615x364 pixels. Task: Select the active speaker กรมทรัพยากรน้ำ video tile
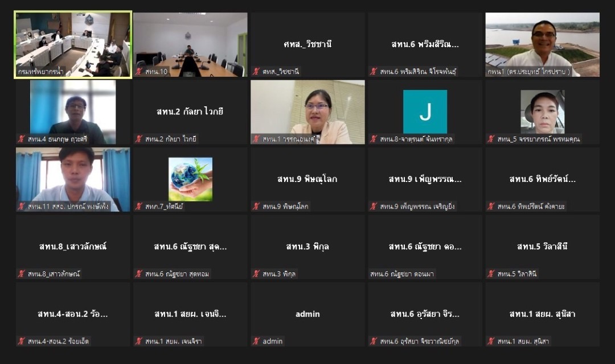click(73, 45)
